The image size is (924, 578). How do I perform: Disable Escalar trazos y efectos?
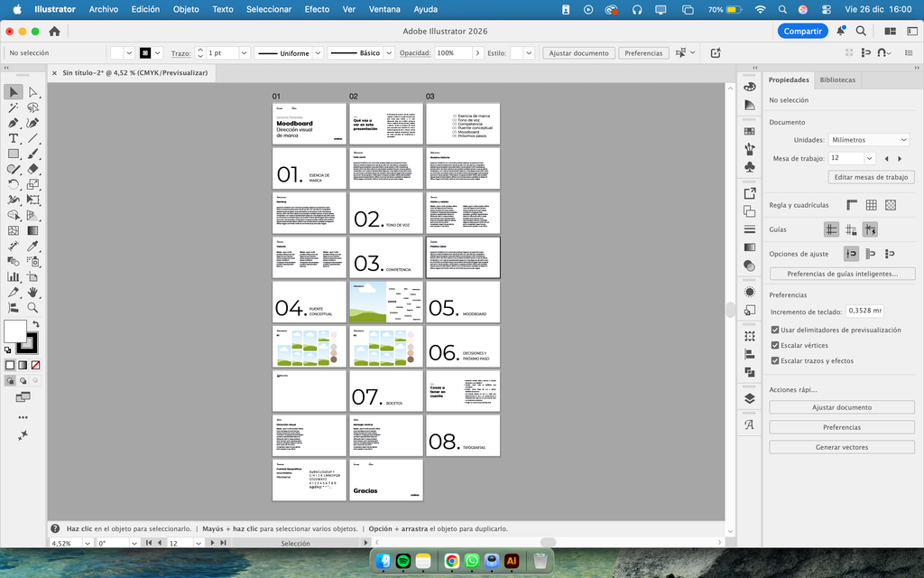775,361
